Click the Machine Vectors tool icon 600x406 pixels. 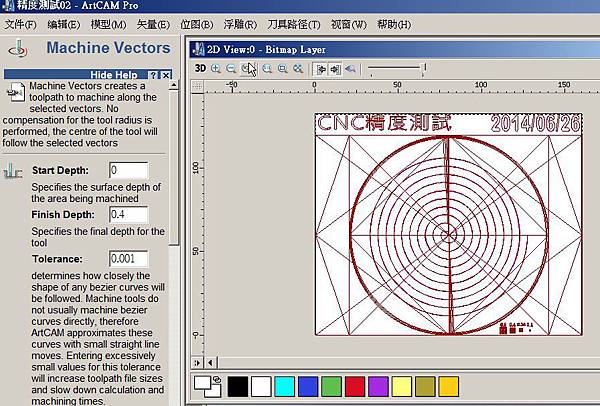pyautogui.click(x=18, y=49)
